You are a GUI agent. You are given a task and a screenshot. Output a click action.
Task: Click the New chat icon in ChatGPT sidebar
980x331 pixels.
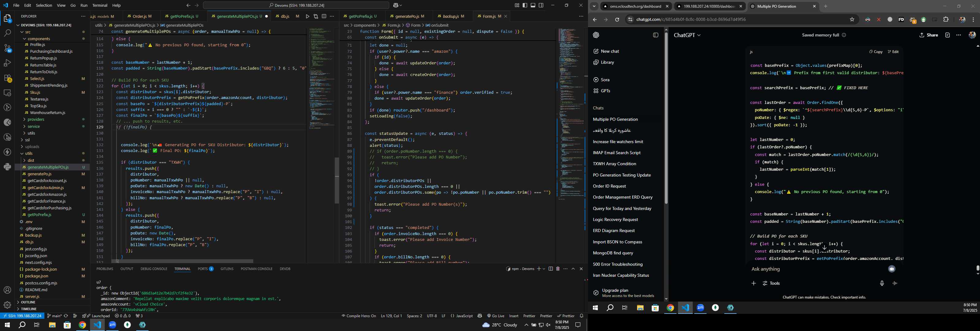tap(596, 51)
